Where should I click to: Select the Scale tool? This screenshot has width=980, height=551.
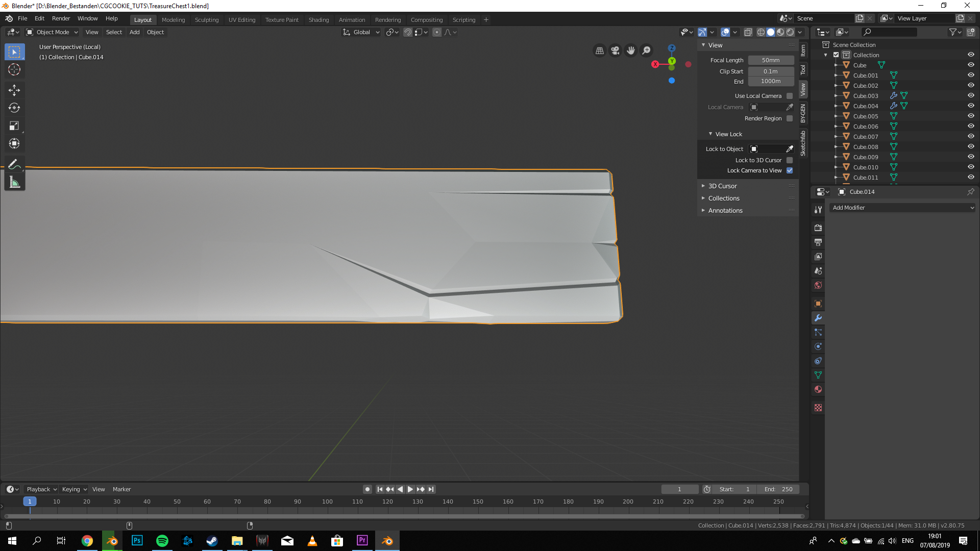tap(14, 126)
